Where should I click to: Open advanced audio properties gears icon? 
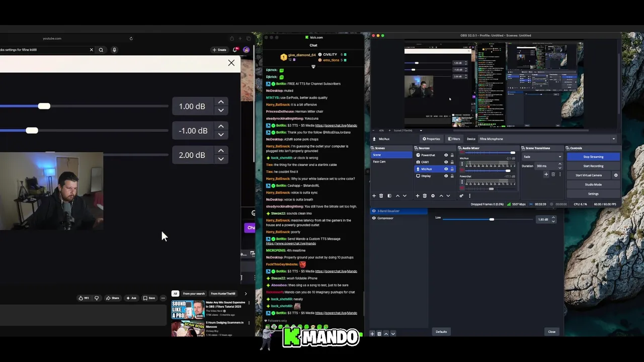pyautogui.click(x=461, y=196)
